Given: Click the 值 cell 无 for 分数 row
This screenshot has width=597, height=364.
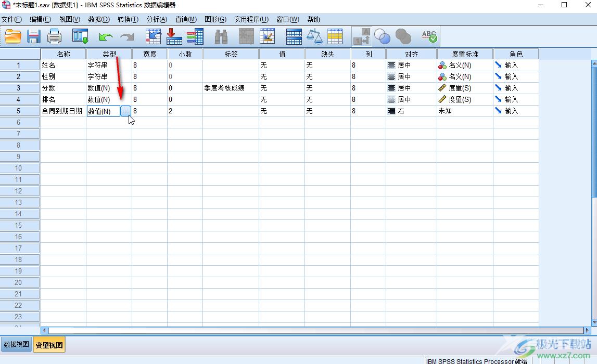Looking at the screenshot, I should (x=282, y=88).
